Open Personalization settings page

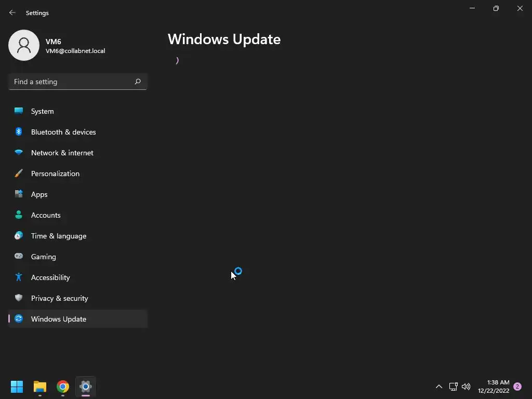78,174
